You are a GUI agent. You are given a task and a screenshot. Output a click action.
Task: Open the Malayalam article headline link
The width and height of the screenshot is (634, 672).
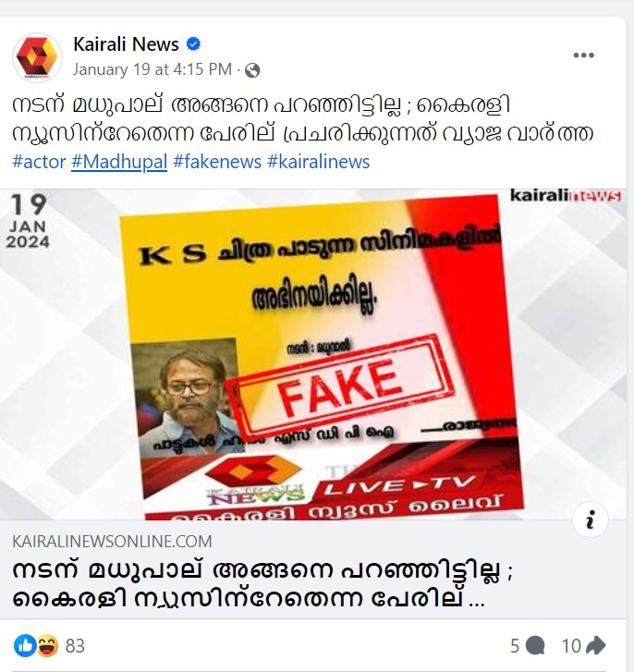coord(262,583)
